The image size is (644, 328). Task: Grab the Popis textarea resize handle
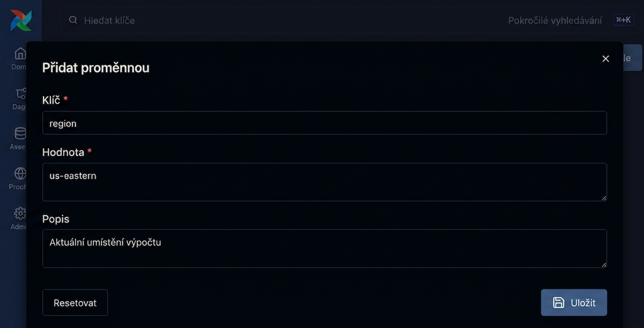tap(604, 265)
